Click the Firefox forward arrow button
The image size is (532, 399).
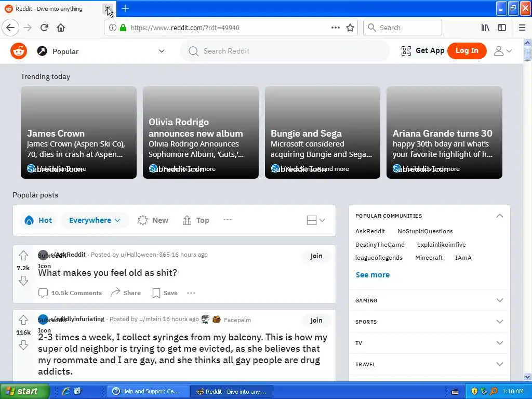coord(28,28)
